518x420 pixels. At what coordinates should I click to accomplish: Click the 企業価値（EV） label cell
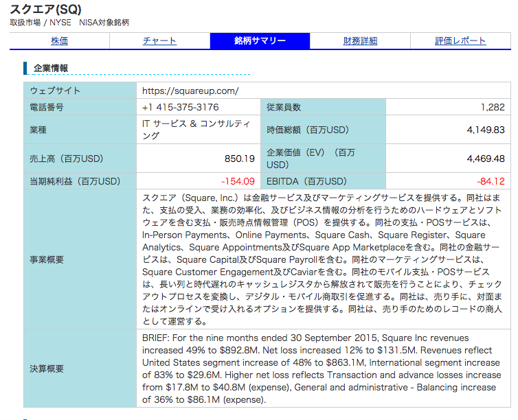(x=323, y=159)
